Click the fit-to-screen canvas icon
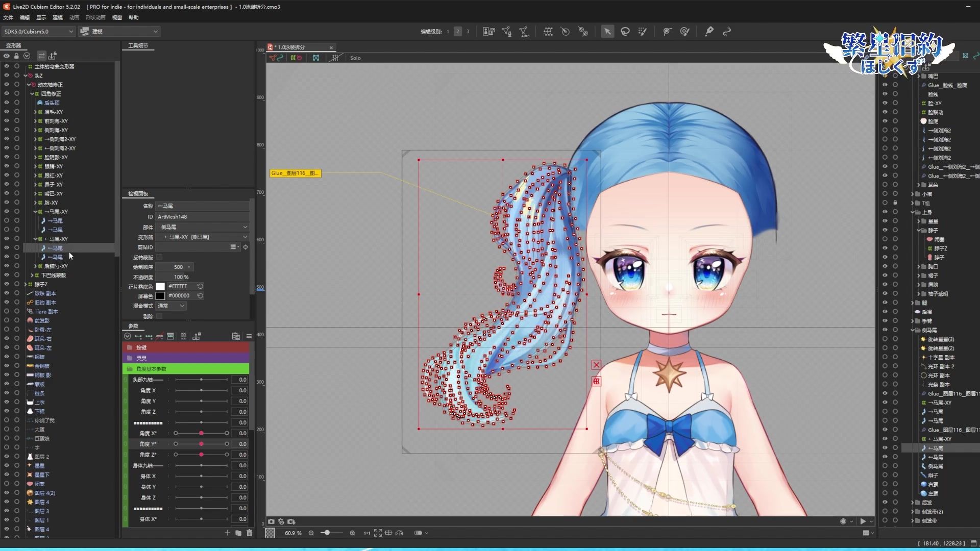Image resolution: width=980 pixels, height=551 pixels. 378,533
